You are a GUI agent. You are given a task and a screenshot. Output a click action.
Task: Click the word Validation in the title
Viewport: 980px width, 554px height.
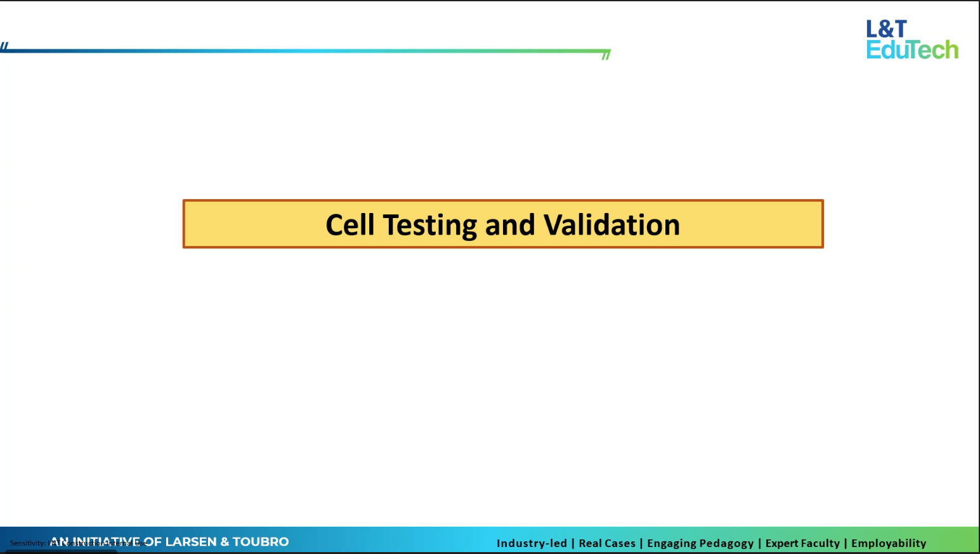tap(611, 225)
